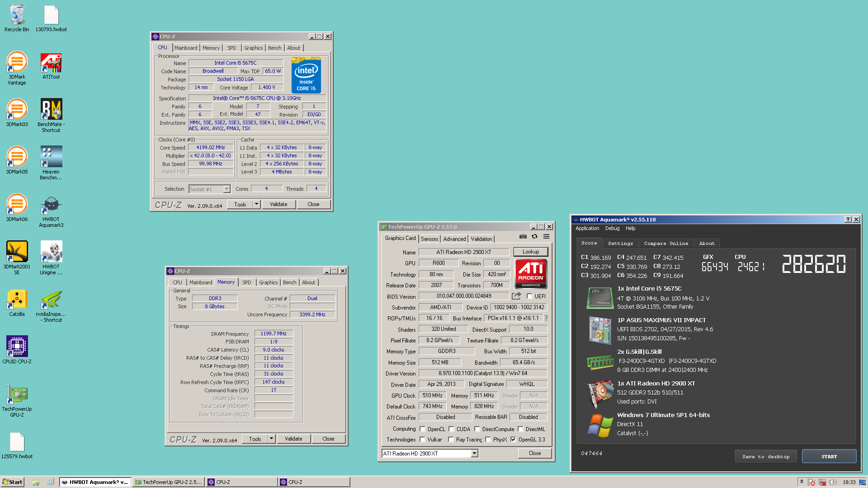The width and height of the screenshot is (868, 488).
Task: Click Validate in Memory CPU-Z window
Action: pos(293,439)
